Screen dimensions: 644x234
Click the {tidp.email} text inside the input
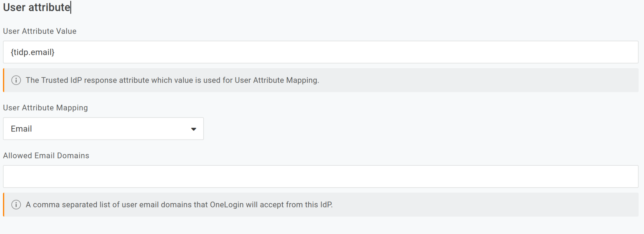pos(32,52)
